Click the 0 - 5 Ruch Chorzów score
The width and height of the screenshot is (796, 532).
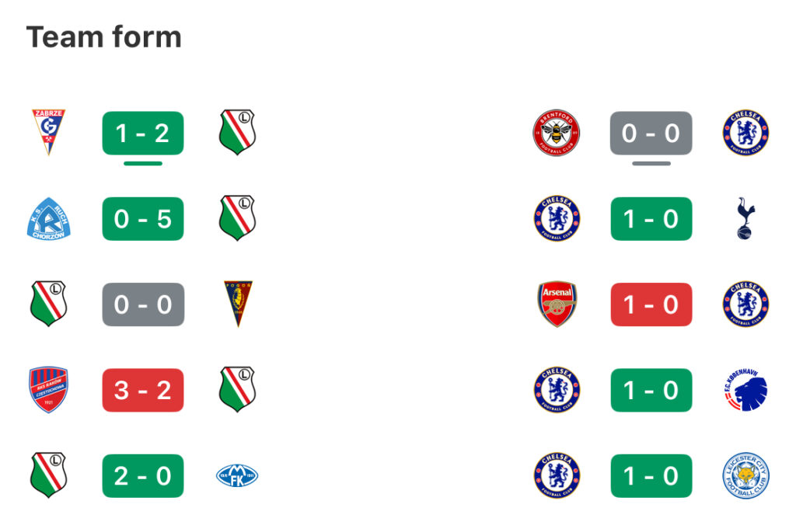pos(143,218)
